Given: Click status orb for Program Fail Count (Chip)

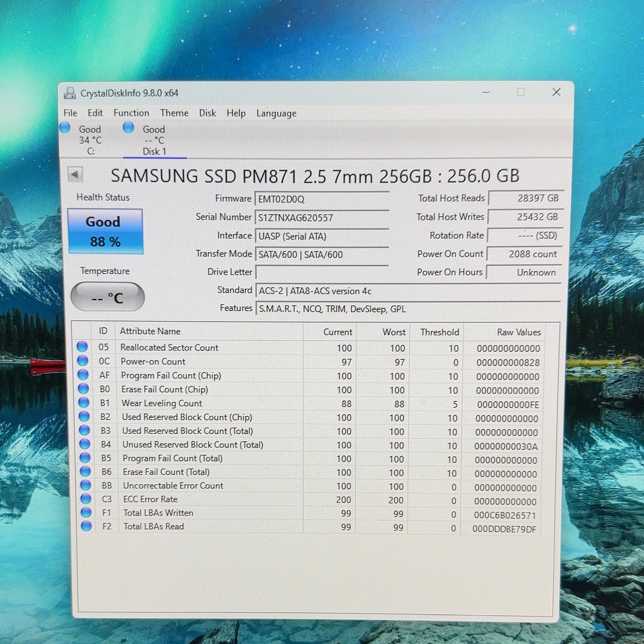Looking at the screenshot, I should coord(83,375).
